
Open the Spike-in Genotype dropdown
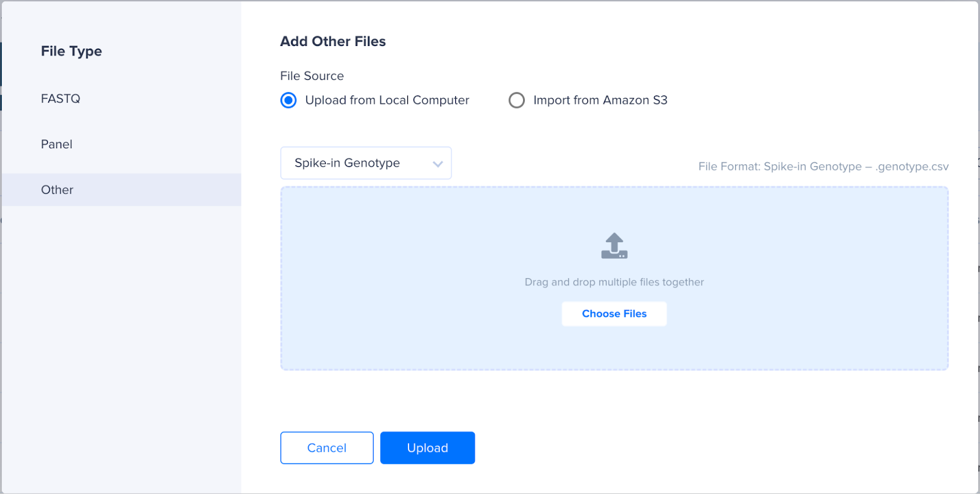pos(366,163)
